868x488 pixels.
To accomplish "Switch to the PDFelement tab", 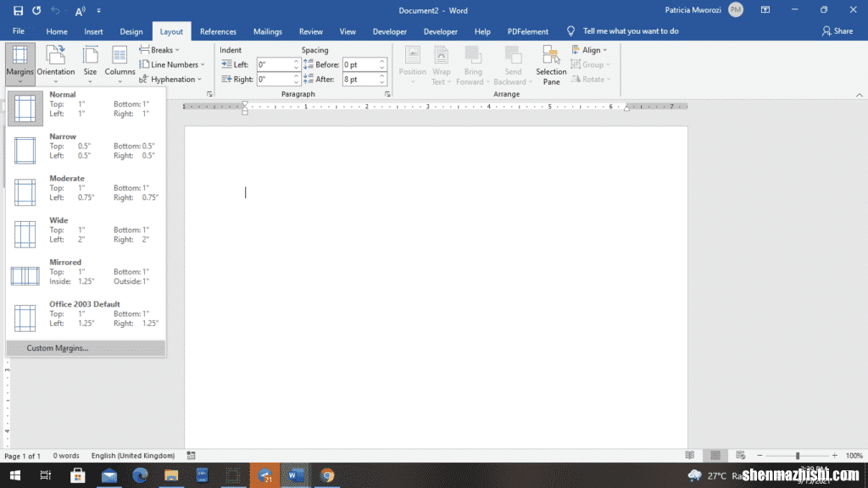I will point(528,31).
